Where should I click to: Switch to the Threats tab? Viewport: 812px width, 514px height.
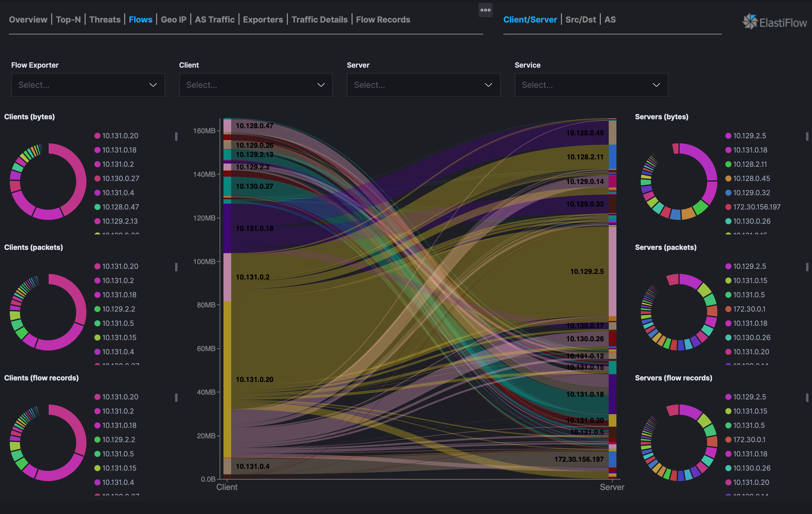pyautogui.click(x=105, y=20)
